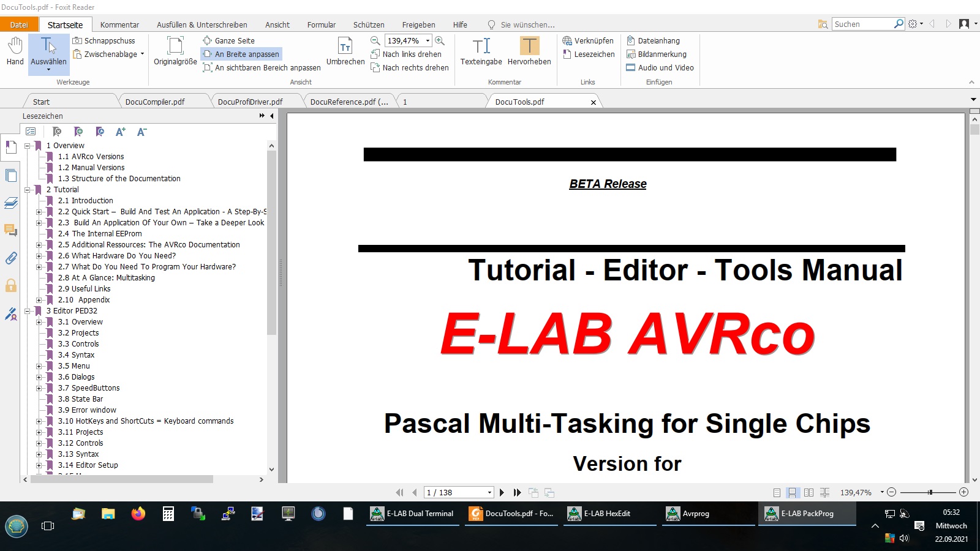Open the layers panel sidebar icon
Viewport: 980px width, 551px height.
coord(10,203)
